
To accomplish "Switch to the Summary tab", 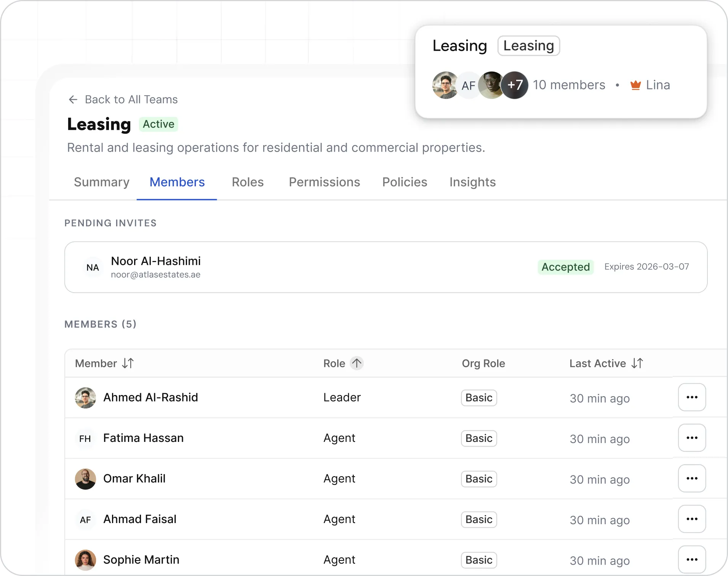I will 102,182.
